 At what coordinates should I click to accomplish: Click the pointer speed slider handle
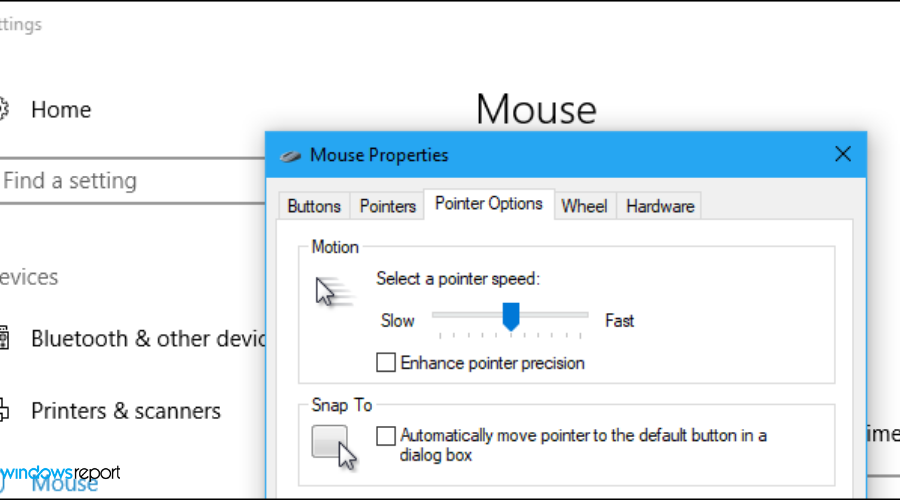coord(511,317)
